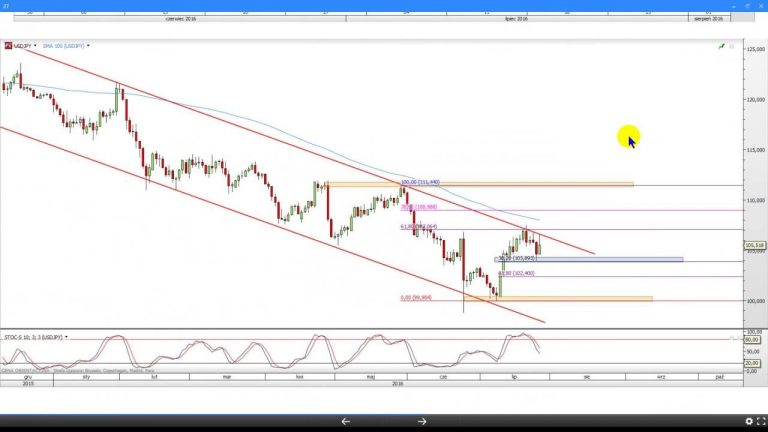
Task: Click the 'lut' month label on time axis
Action: click(x=154, y=377)
